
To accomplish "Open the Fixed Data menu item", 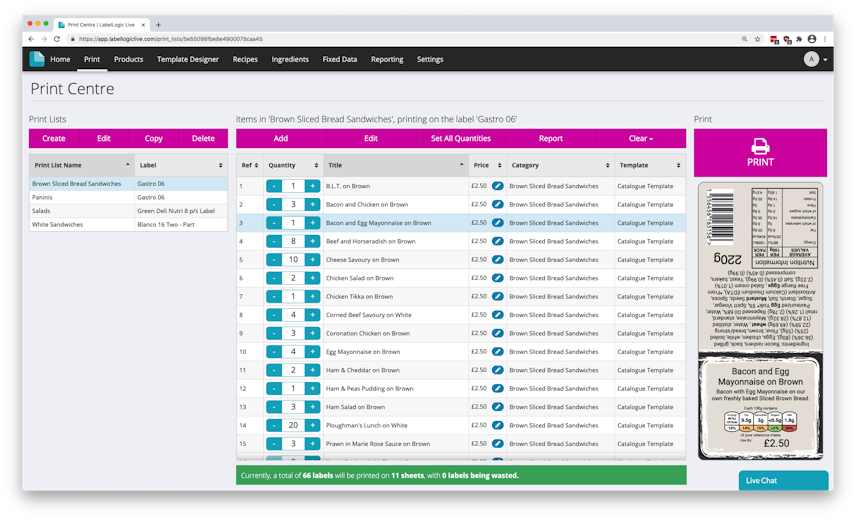I will 340,59.
